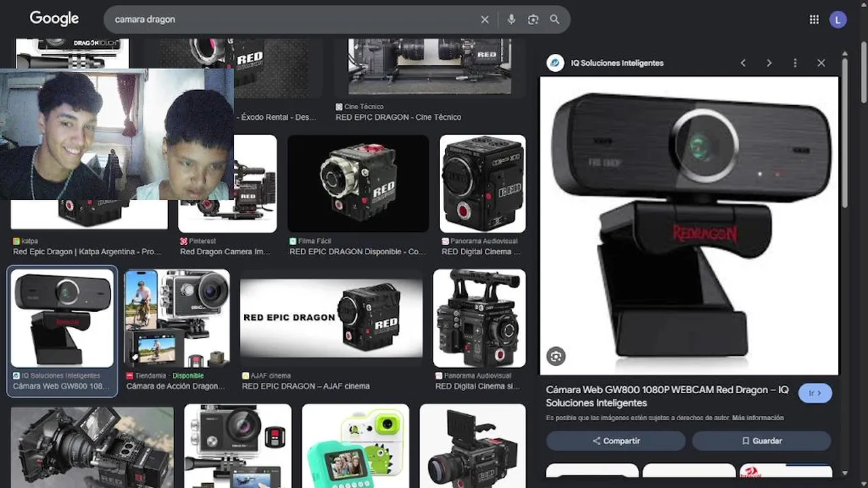Click Red Epic Dragon Katpa Argentina caption
The width and height of the screenshot is (868, 488).
tap(87, 251)
